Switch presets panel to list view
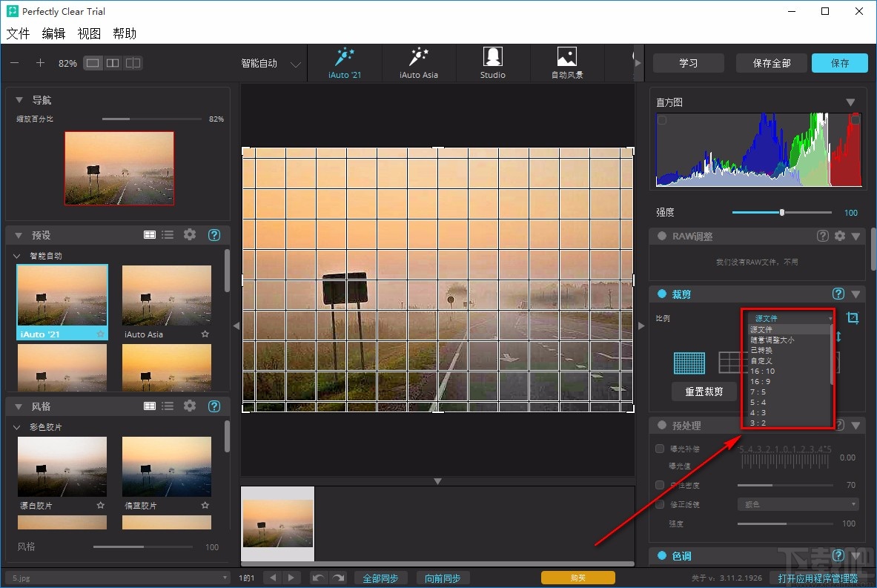 click(168, 235)
